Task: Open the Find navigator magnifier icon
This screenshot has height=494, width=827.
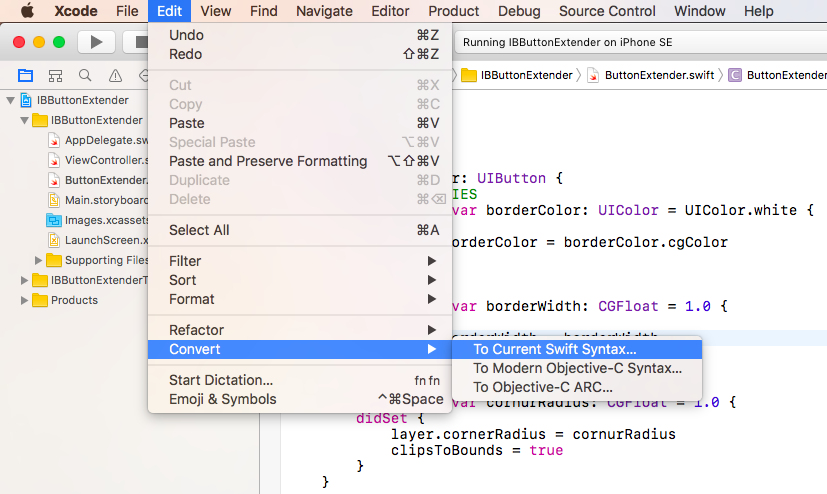Action: pyautogui.click(x=85, y=76)
